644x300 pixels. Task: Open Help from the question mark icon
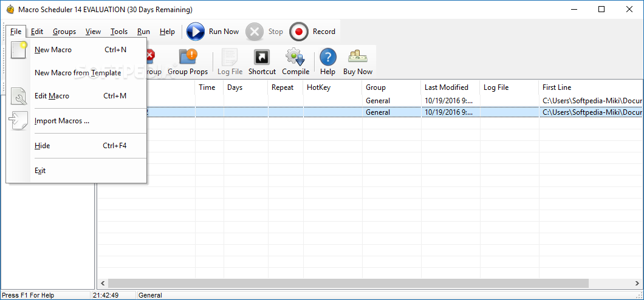click(x=327, y=57)
